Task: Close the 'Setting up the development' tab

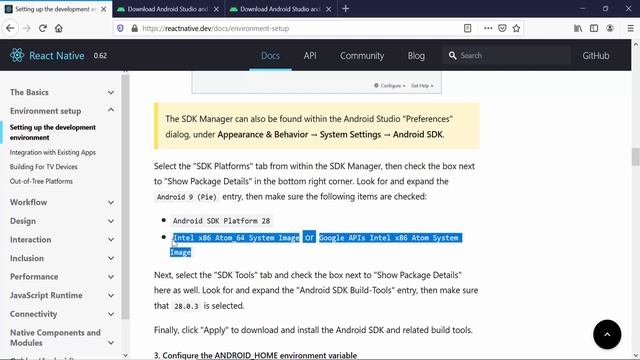Action: 104,9
